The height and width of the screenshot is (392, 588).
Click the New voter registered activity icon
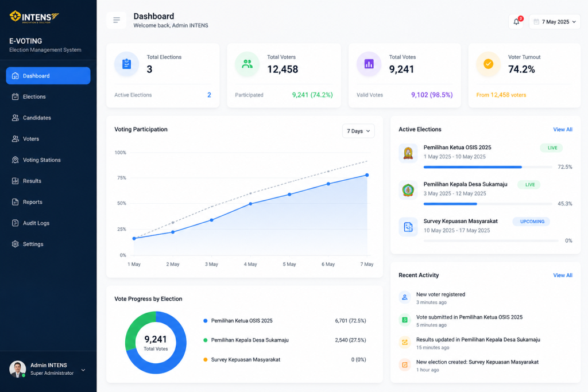click(x=405, y=297)
